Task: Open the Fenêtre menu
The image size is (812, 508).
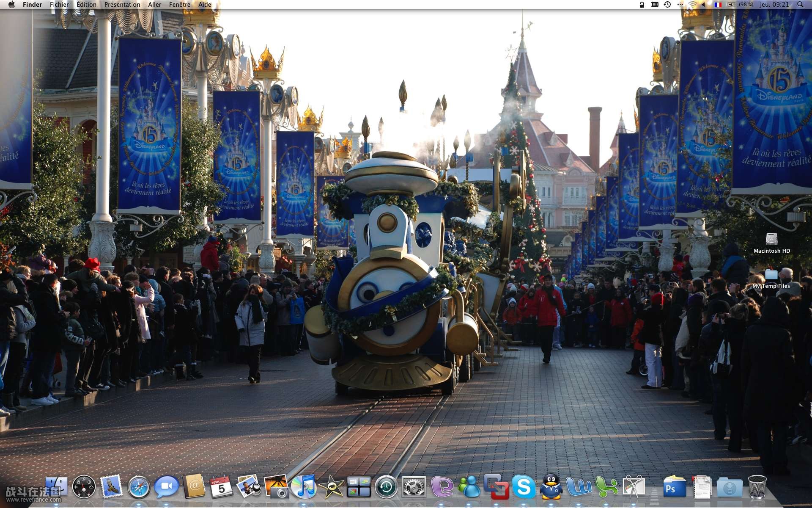Action: coord(180,5)
